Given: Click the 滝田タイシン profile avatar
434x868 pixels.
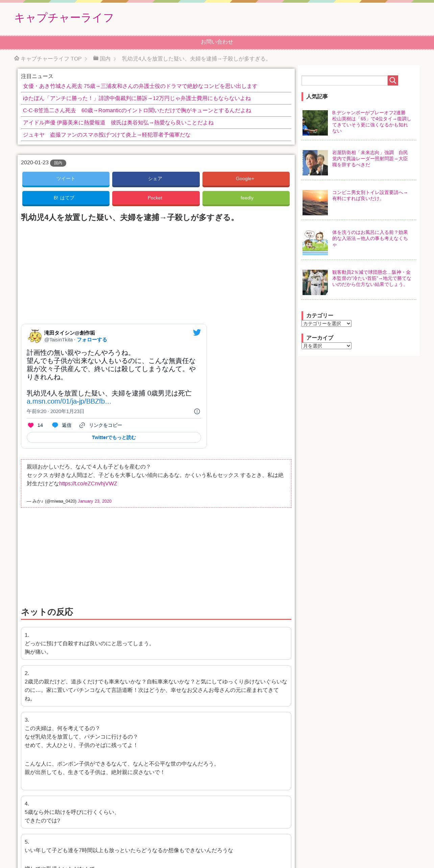Looking at the screenshot, I should click(x=34, y=336).
